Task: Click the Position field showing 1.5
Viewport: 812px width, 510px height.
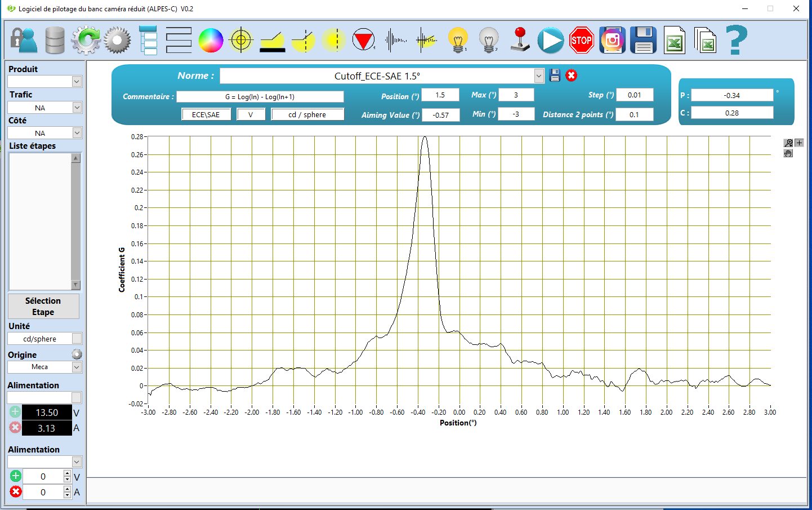Action: [x=440, y=95]
